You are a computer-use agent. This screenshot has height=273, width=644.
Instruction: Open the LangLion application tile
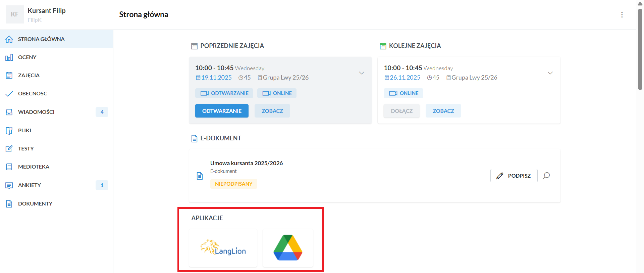pyautogui.click(x=223, y=248)
